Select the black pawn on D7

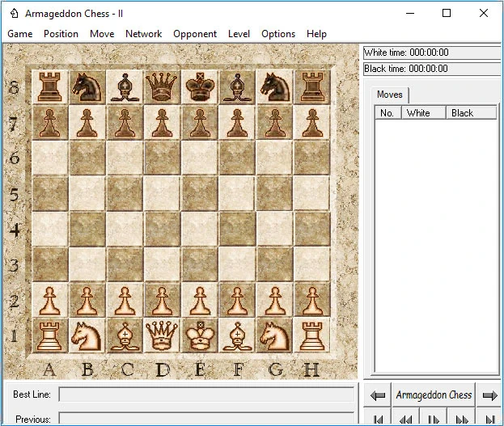pos(162,123)
